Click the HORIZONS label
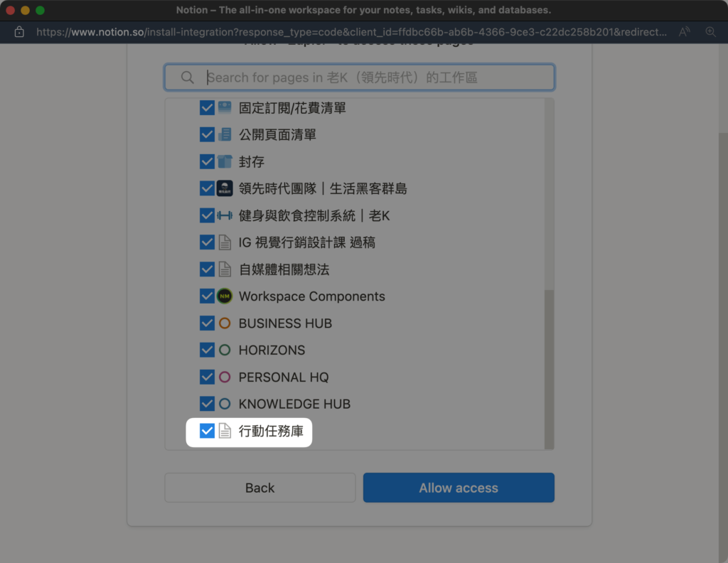The height and width of the screenshot is (563, 728). click(x=272, y=350)
